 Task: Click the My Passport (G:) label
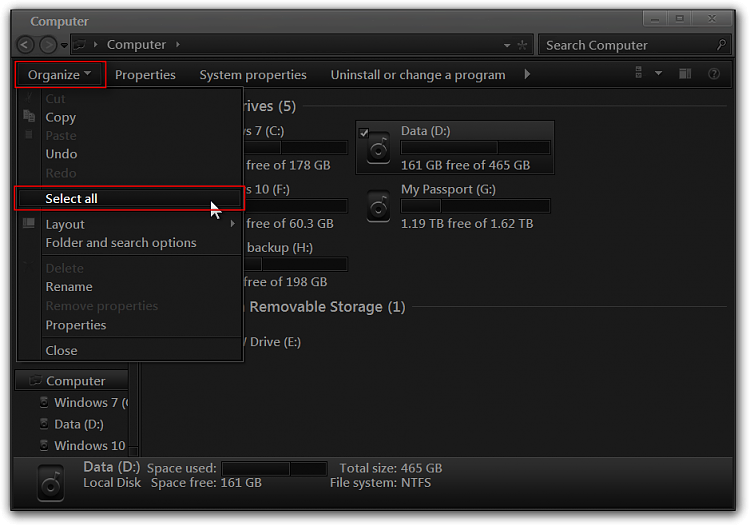(x=448, y=189)
